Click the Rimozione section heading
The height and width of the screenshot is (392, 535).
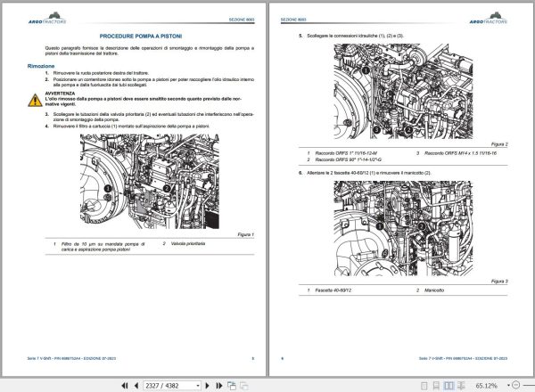41,66
